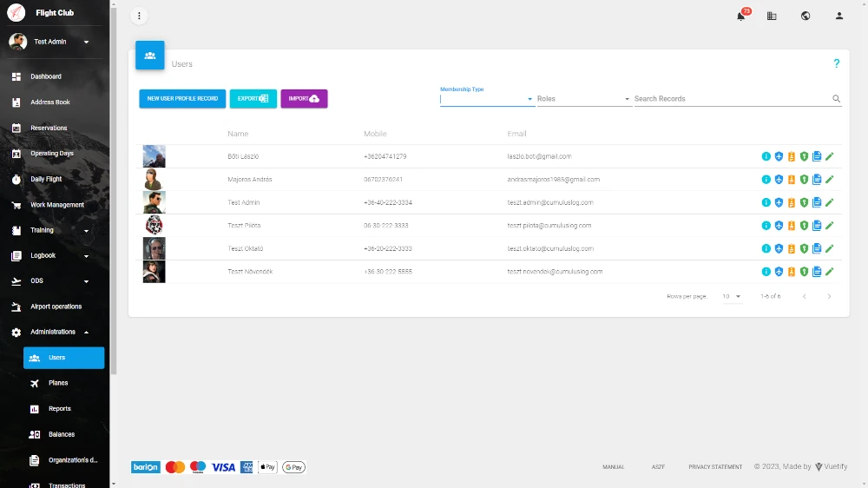Click orange badge icon for Test Admin row
The width and height of the screenshot is (868, 488).
(x=792, y=202)
